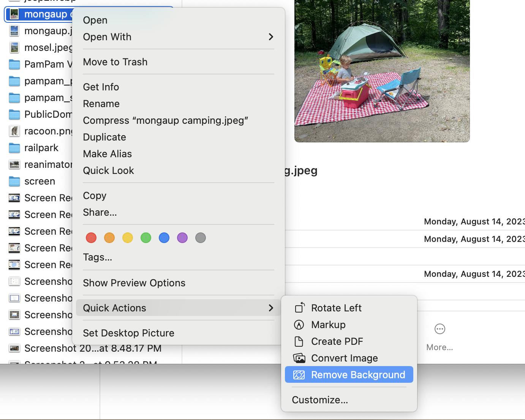Image resolution: width=525 pixels, height=420 pixels.
Task: Click the mosel.jpeg file icon
Action: 14,47
